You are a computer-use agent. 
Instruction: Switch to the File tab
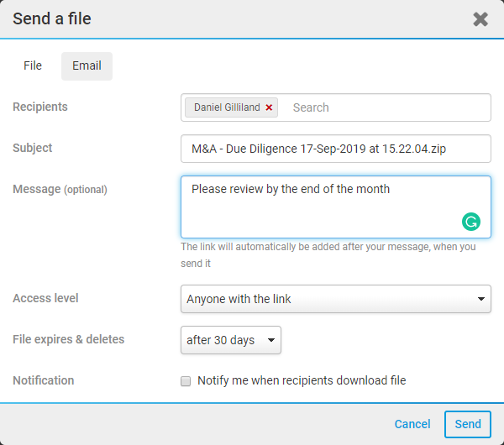(x=33, y=65)
